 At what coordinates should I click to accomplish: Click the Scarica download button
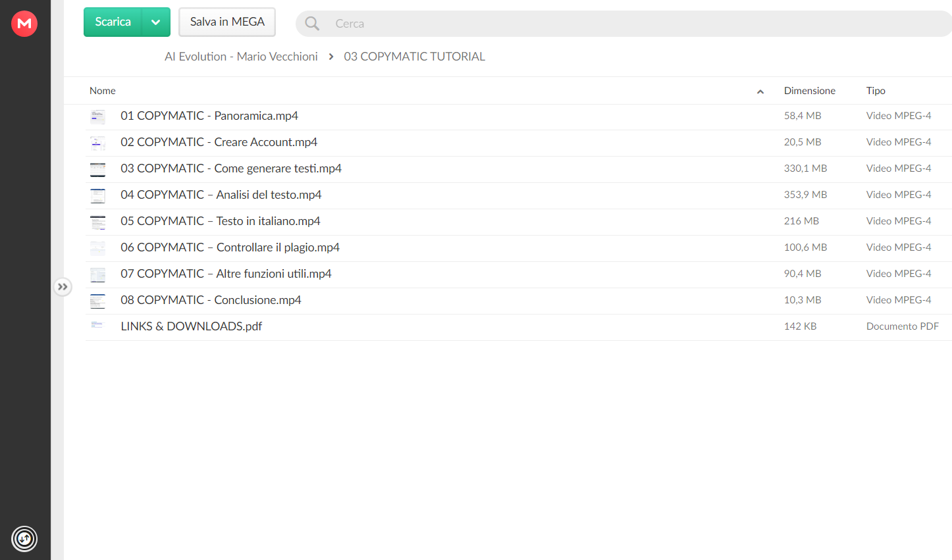click(113, 22)
